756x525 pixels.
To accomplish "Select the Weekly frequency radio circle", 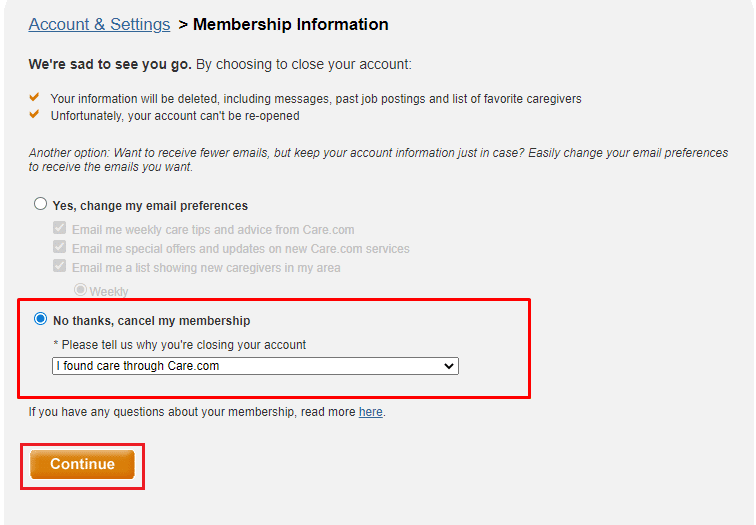I will pos(80,290).
